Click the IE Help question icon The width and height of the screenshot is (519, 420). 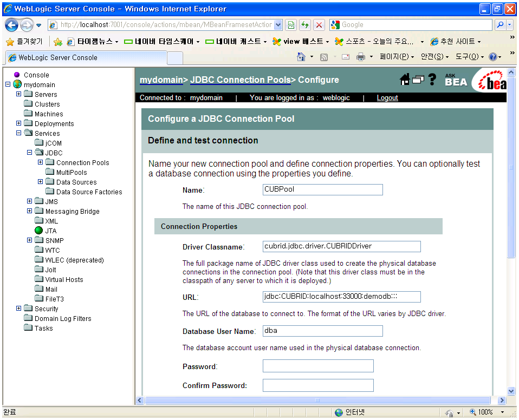[492, 57]
